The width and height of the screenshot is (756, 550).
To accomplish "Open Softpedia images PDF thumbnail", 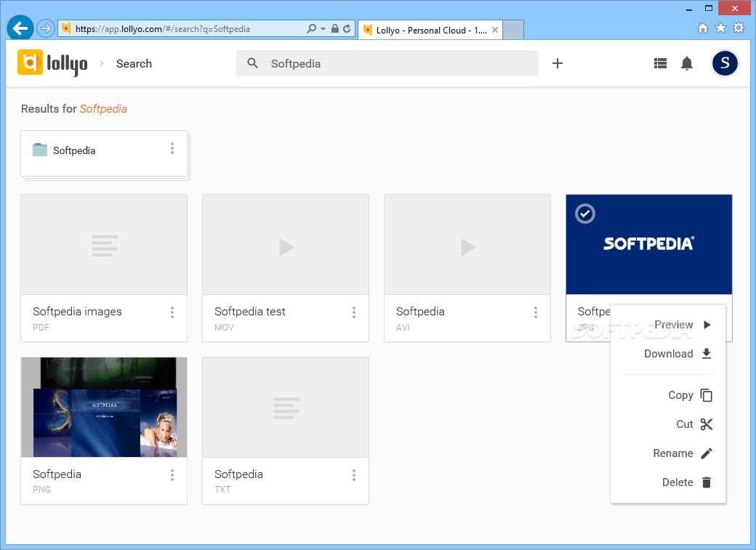I will [x=104, y=245].
